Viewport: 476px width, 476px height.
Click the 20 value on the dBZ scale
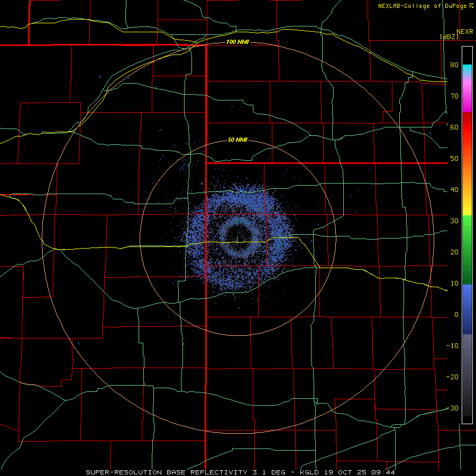point(454,252)
